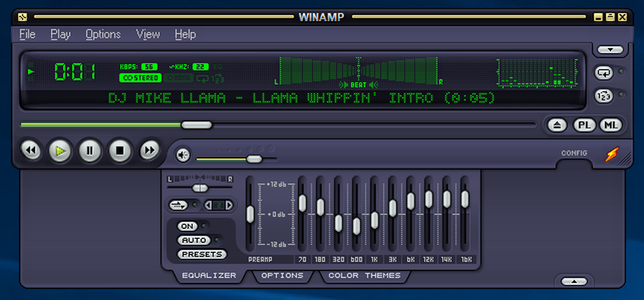Screen dimensions: 644x300
Task: Click the STEREO indicator in the display
Action: [x=140, y=78]
